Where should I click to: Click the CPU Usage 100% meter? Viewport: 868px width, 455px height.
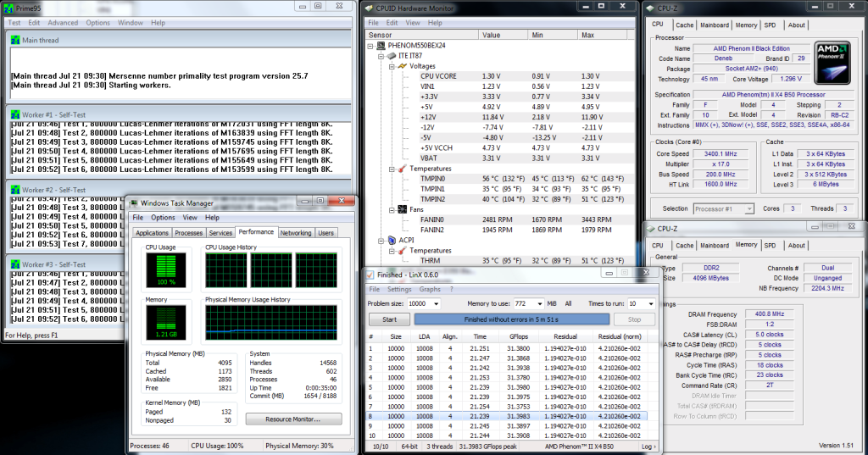pos(166,270)
